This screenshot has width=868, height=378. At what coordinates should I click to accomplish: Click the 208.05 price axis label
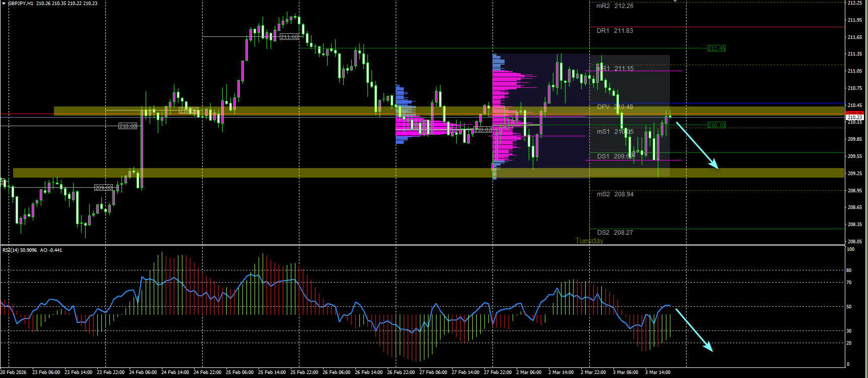[x=855, y=242]
